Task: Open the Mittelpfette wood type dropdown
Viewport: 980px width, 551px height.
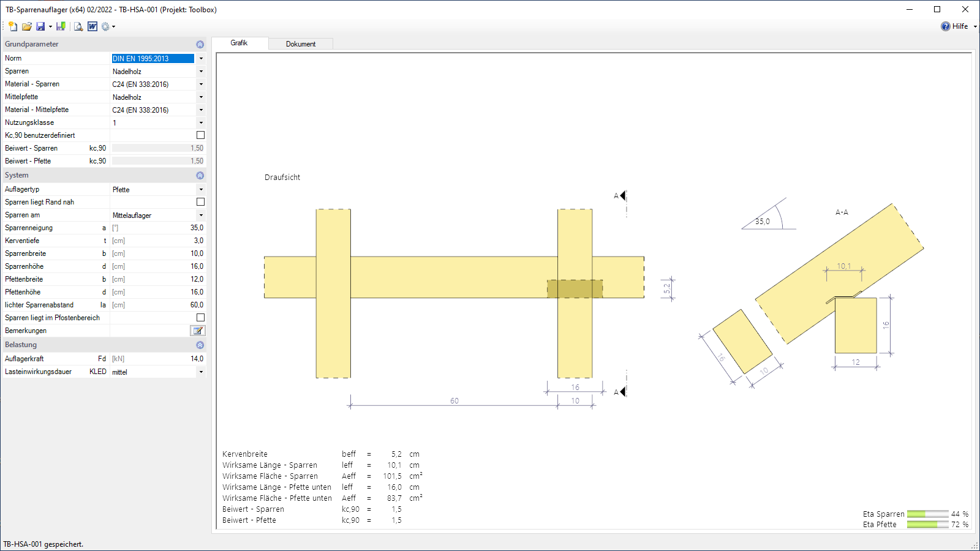Action: point(201,97)
